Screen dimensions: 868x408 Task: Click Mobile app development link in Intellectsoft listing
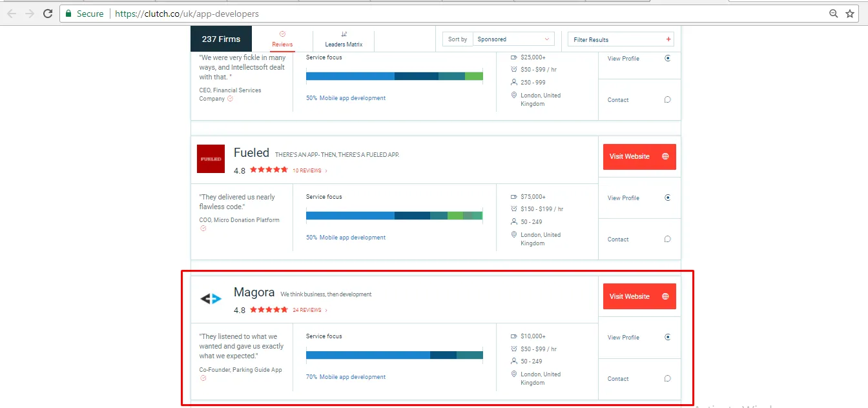pos(346,98)
